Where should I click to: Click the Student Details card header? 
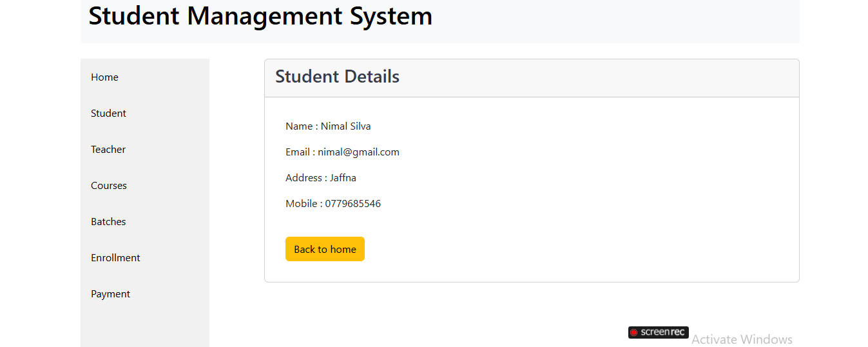tap(532, 78)
